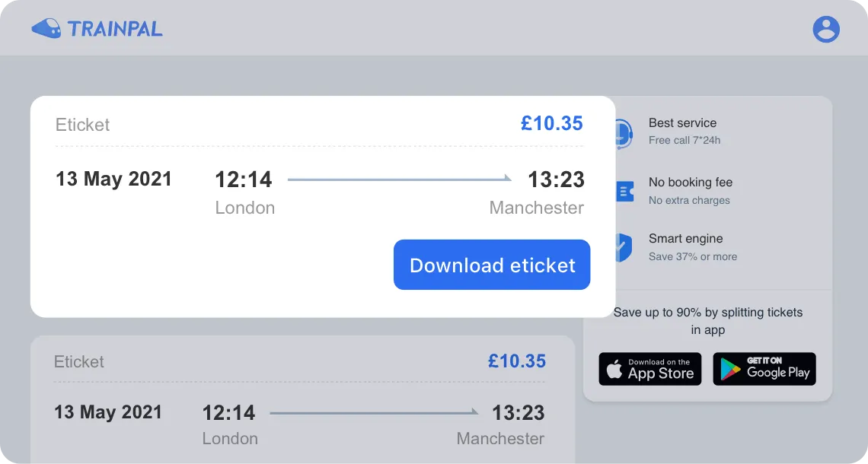
Task: Click the TrainPal train logo icon
Action: coord(47,27)
